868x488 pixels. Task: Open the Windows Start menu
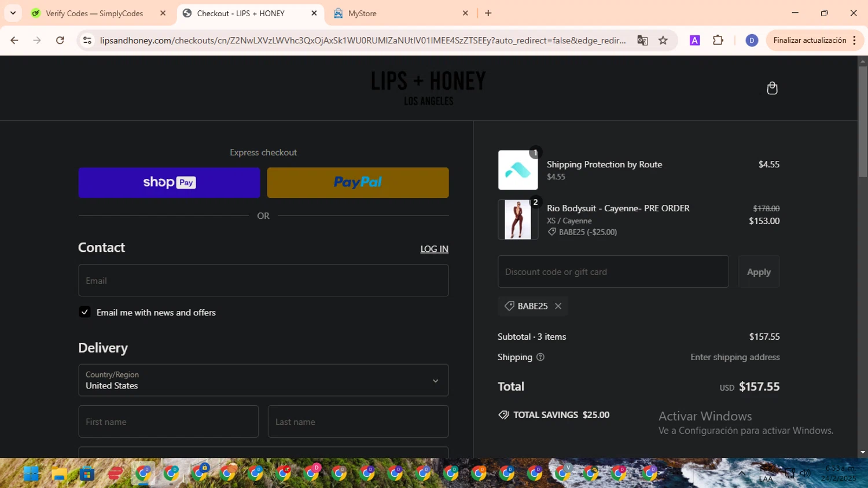tap(31, 474)
